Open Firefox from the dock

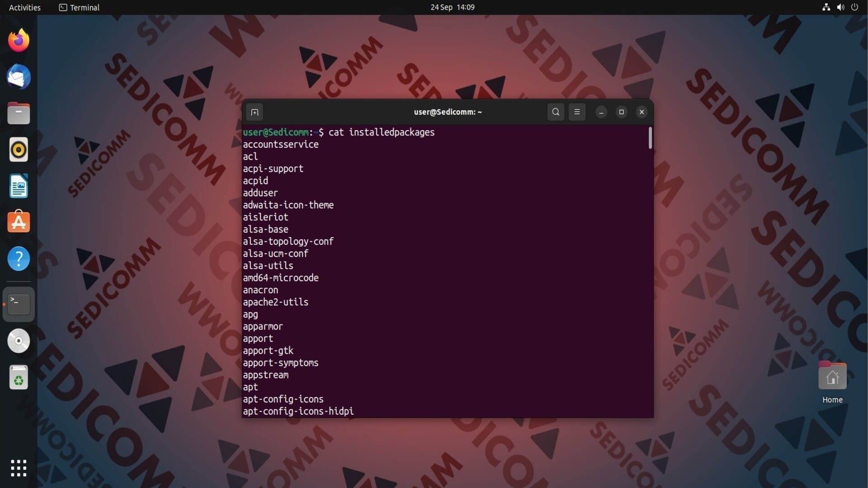click(x=19, y=40)
